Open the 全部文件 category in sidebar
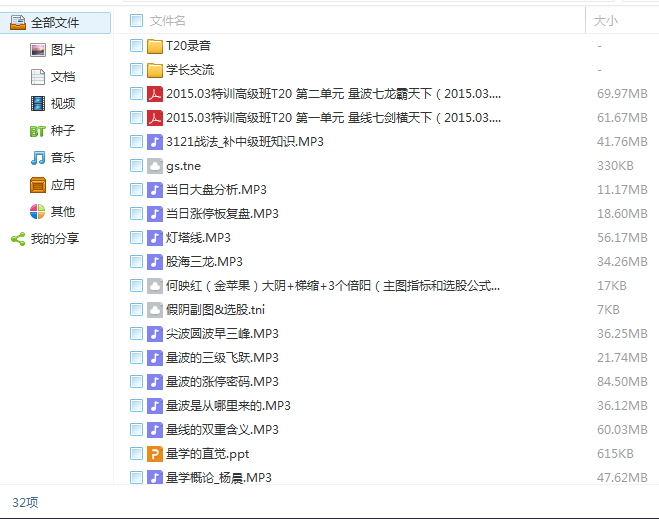The image size is (659, 519). (x=55, y=23)
